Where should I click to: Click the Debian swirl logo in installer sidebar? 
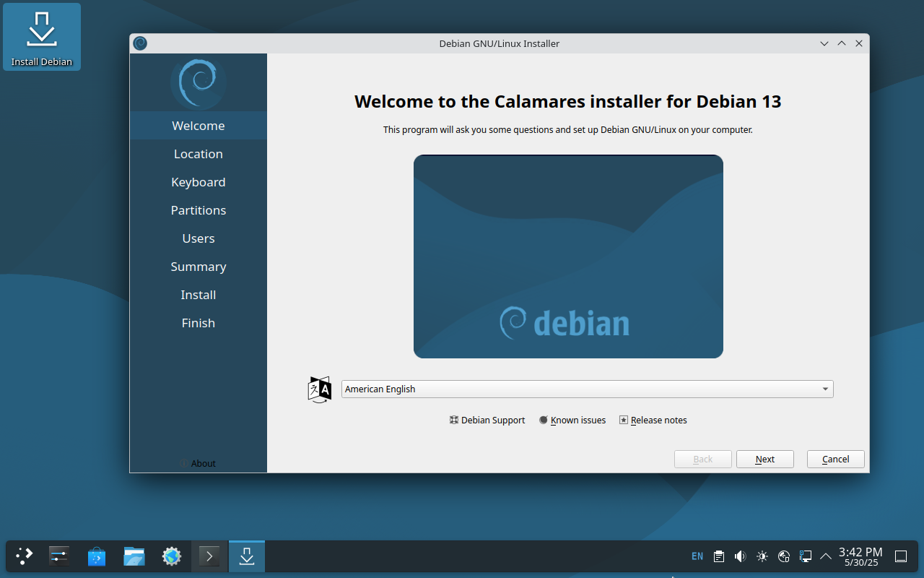tap(199, 83)
